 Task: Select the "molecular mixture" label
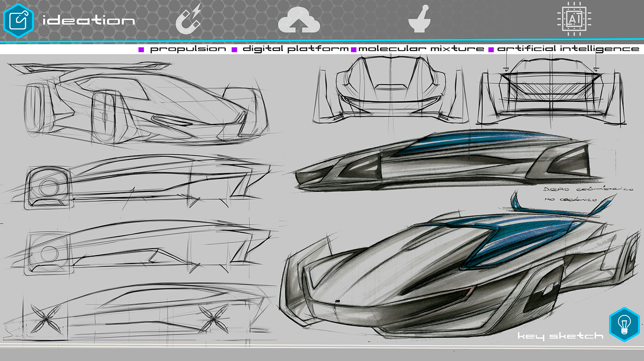click(421, 49)
